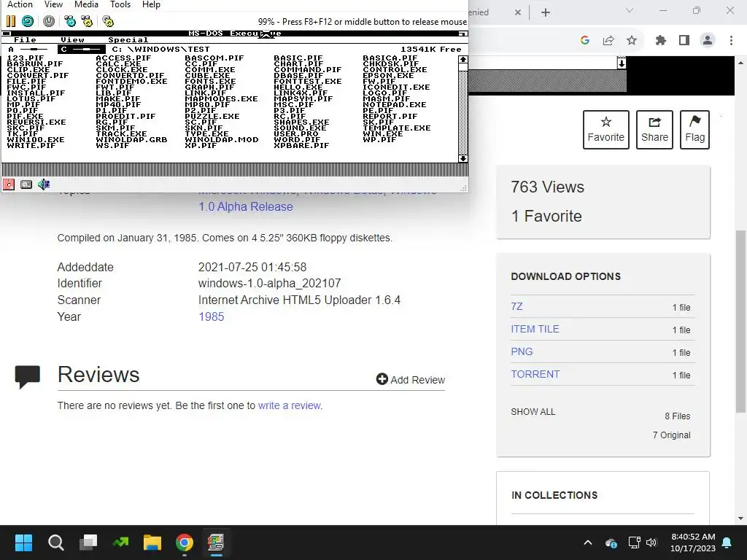
Task: Open the Windows Start menu
Action: coord(23,542)
